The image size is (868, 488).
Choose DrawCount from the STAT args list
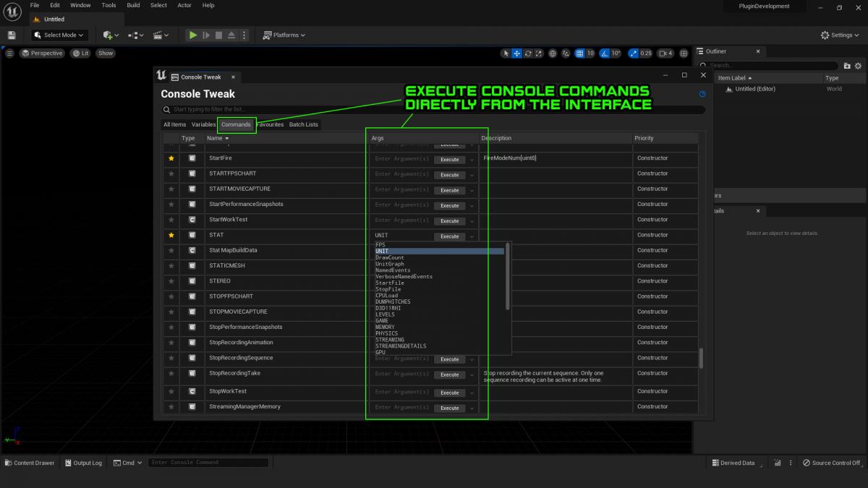(x=390, y=258)
